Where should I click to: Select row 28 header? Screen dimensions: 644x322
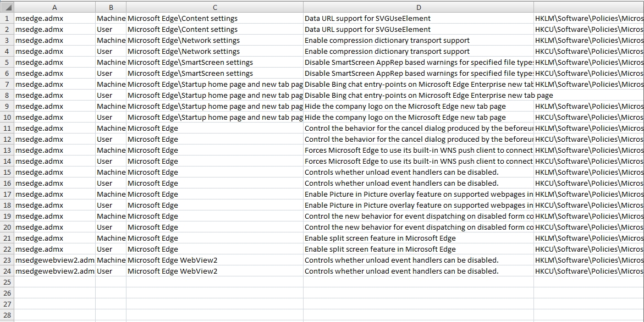tap(7, 315)
